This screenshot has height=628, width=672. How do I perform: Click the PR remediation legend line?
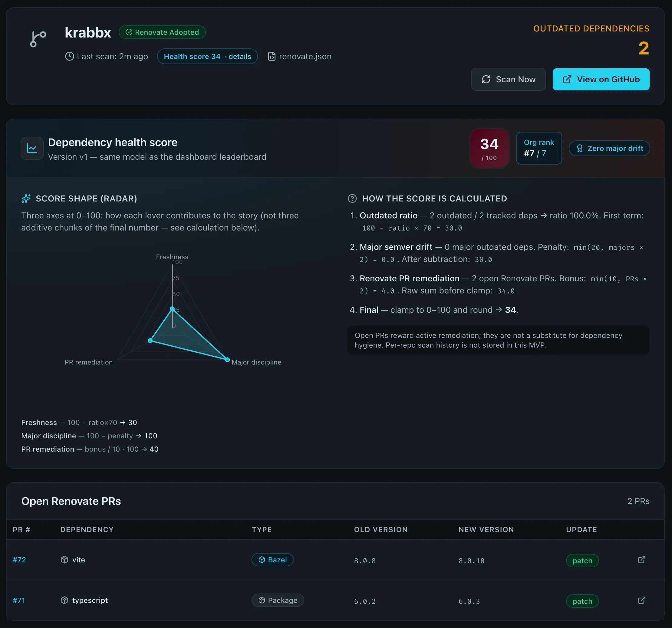tap(90, 449)
